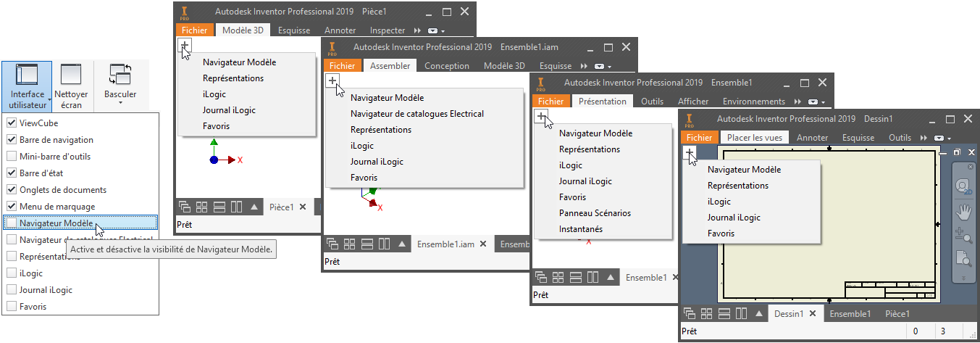Viewport: 980px width, 343px height.
Task: Switch to Ensemble1 document tab in Dessin1 window
Action: pyautogui.click(x=850, y=314)
